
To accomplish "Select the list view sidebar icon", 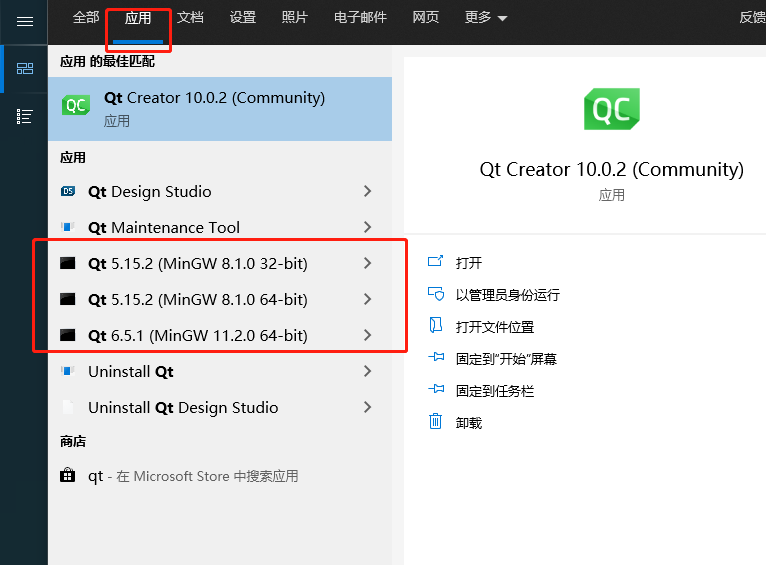I will point(24,116).
